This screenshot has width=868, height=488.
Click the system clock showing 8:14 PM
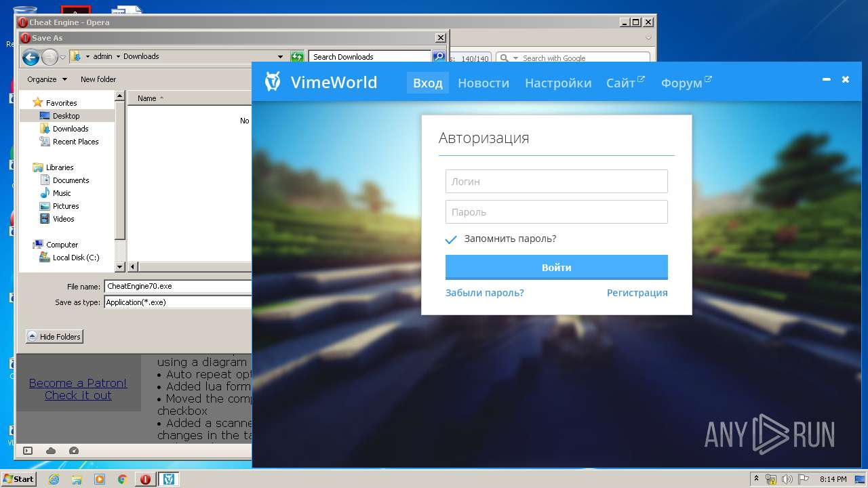(x=833, y=479)
